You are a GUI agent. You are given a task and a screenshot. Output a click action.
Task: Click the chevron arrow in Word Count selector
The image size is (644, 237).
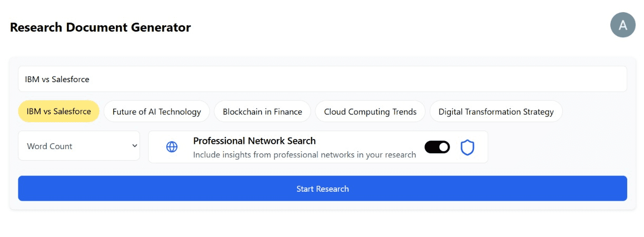(x=135, y=146)
